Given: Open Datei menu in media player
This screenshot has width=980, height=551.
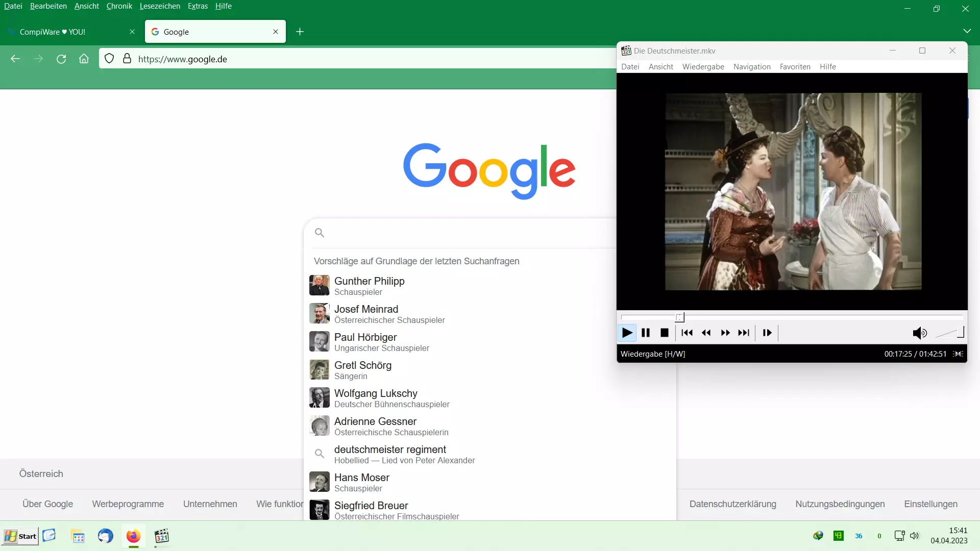Looking at the screenshot, I should point(630,66).
